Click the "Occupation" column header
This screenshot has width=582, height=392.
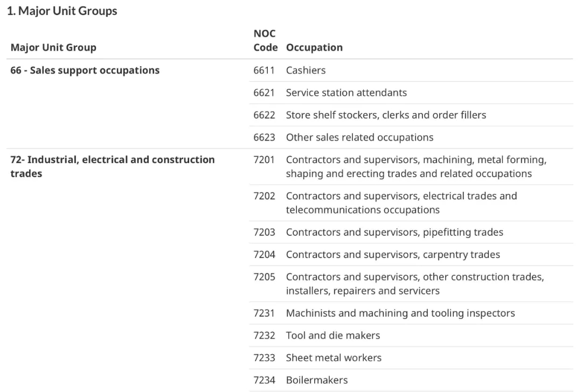click(314, 47)
